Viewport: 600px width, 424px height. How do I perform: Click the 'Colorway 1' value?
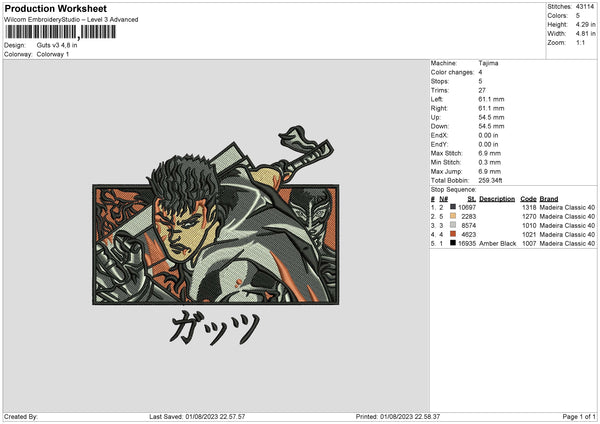[53, 54]
